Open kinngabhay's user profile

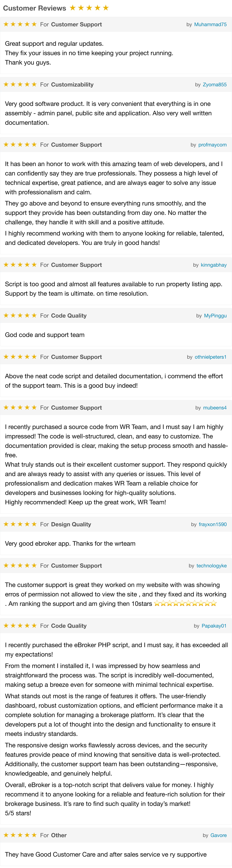[213, 265]
